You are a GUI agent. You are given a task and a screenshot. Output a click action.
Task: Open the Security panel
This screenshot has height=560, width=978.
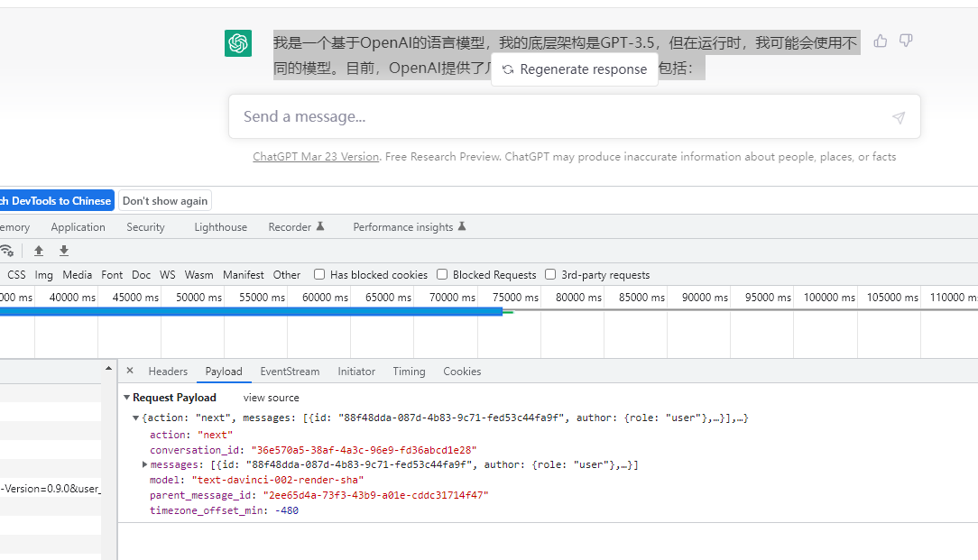point(145,227)
